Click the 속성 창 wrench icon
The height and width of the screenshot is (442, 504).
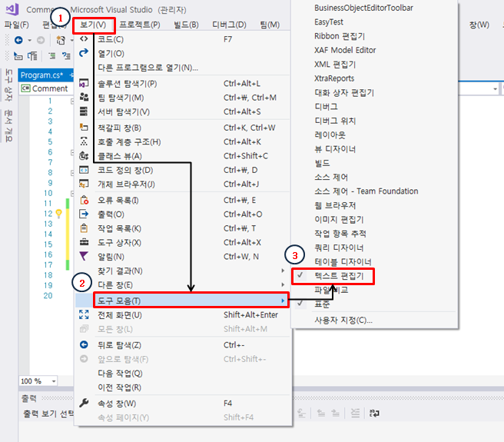click(x=84, y=403)
